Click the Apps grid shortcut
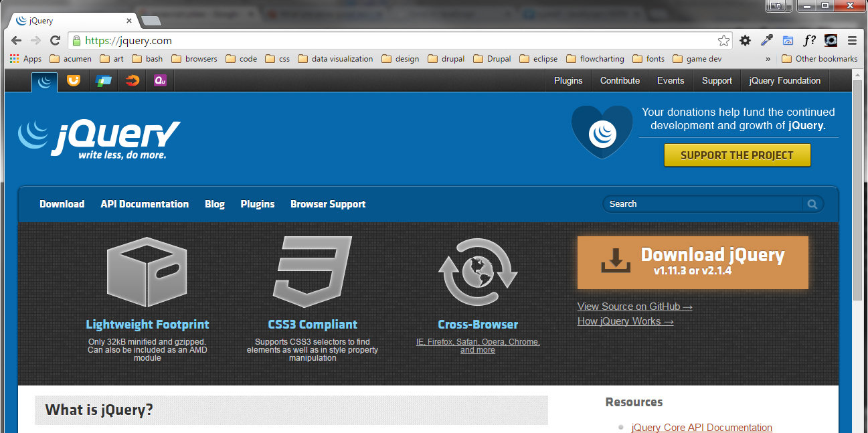 click(x=25, y=59)
